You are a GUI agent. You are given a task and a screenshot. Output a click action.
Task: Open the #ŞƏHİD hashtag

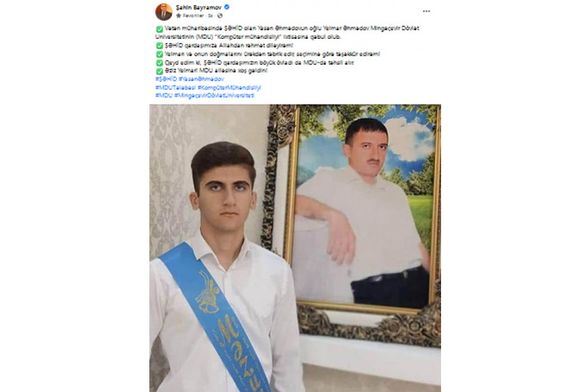pos(166,79)
